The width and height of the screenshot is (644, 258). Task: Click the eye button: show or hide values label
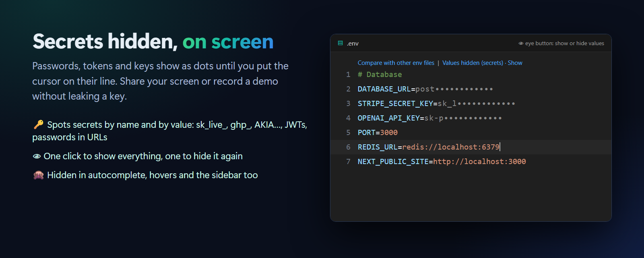[x=565, y=44]
